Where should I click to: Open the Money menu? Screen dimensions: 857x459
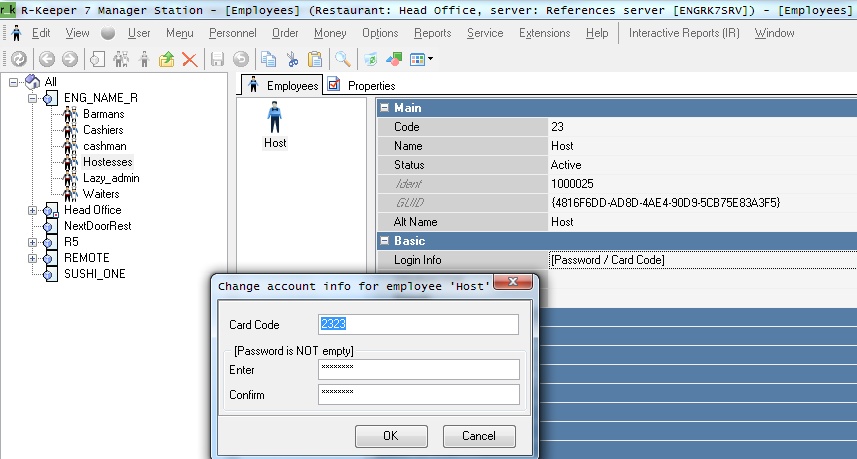pos(330,33)
